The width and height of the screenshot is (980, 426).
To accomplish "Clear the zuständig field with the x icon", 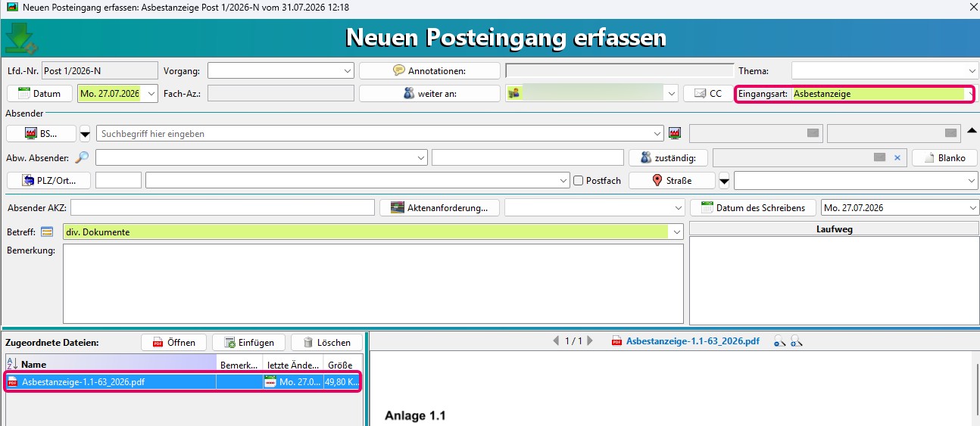I will tap(897, 157).
